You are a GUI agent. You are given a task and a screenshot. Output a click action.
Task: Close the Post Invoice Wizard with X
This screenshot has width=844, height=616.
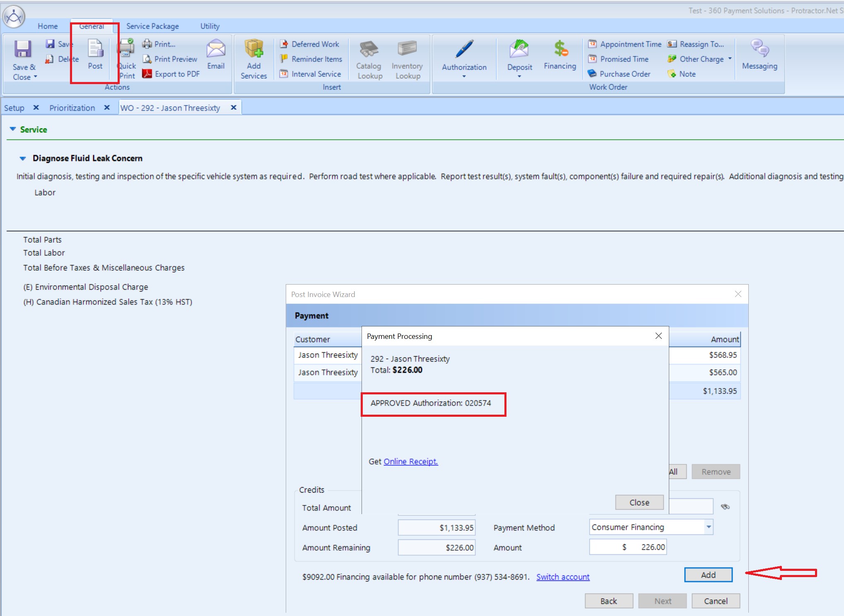click(x=738, y=294)
